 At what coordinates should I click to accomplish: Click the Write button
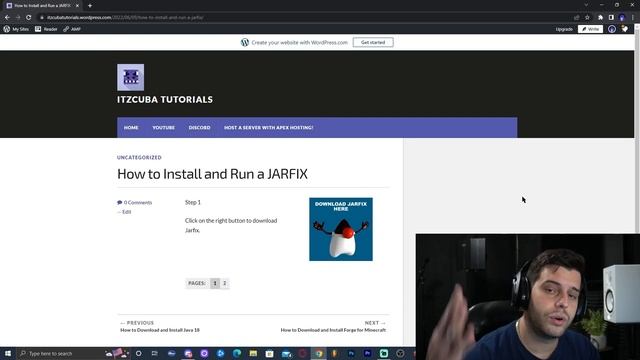tap(590, 29)
